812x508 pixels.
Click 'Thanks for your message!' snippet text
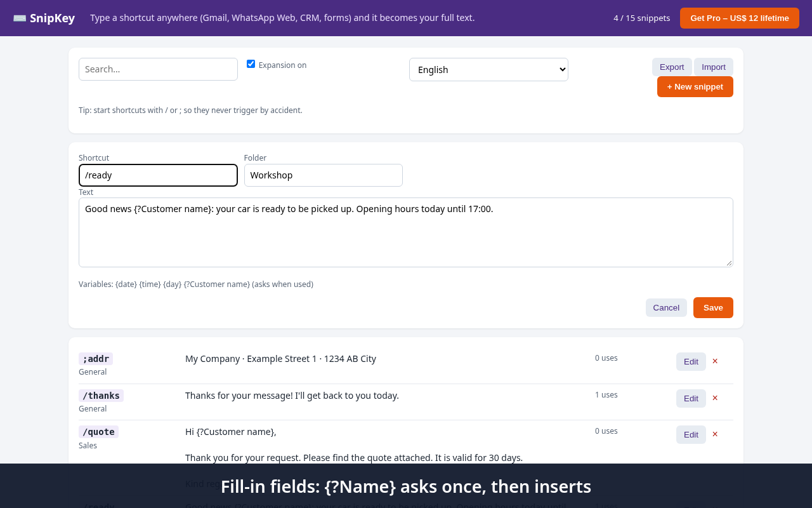(292, 396)
